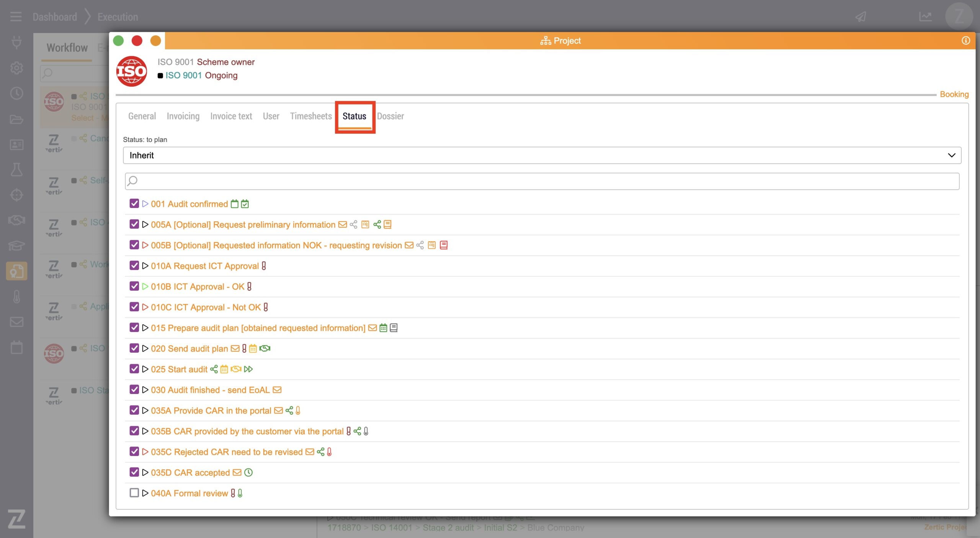Click the clock icon beside 035D CAR accepted
The width and height of the screenshot is (980, 538).
pyautogui.click(x=248, y=473)
